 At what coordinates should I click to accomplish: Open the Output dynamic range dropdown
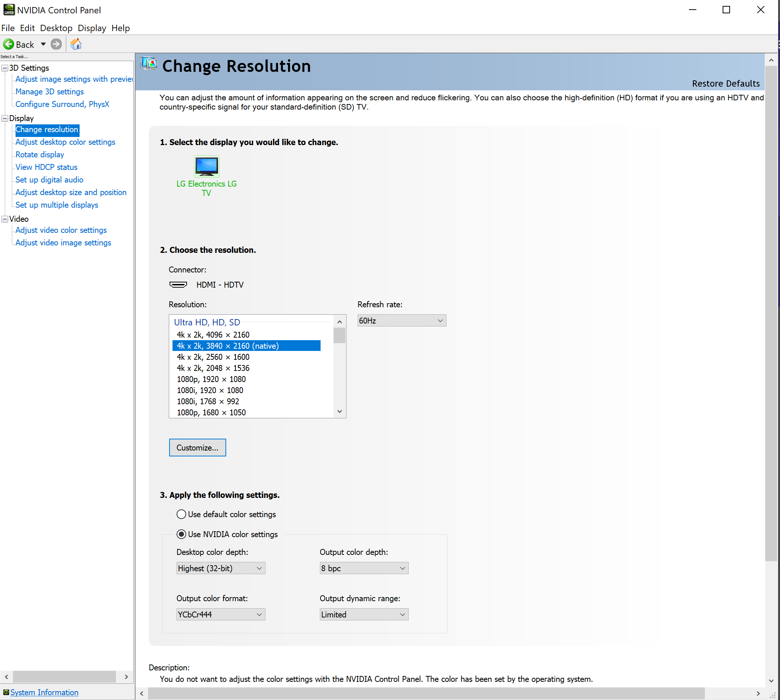click(x=364, y=614)
